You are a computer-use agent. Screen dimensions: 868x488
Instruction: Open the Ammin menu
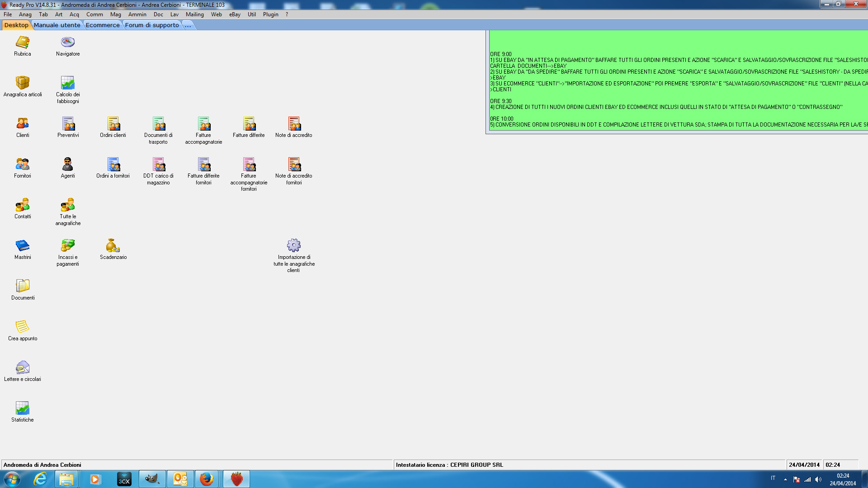click(137, 14)
